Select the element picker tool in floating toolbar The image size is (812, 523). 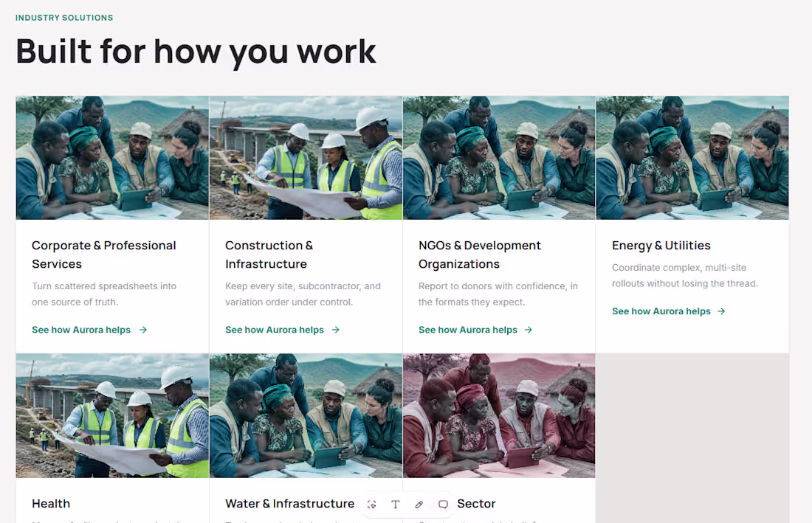point(372,505)
